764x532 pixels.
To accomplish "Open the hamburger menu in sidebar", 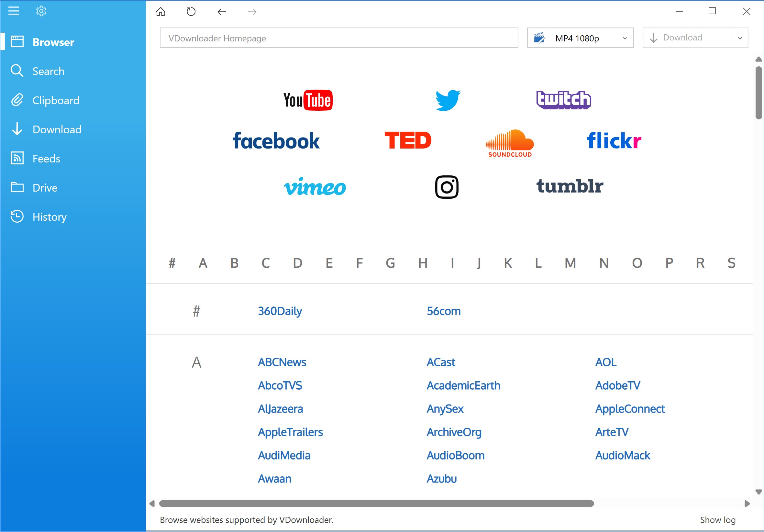I will [14, 11].
